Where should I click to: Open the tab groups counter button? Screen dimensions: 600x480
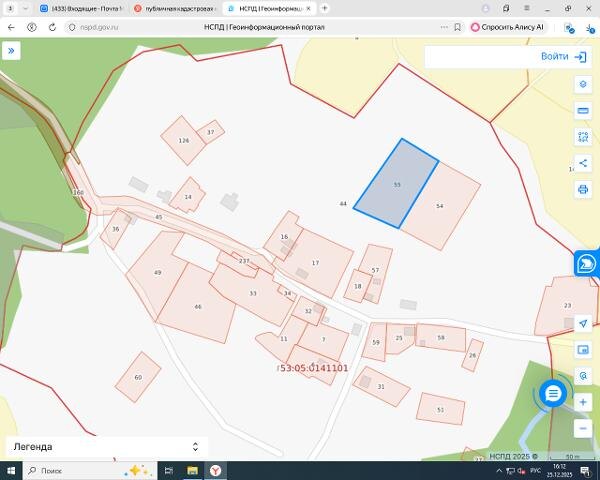click(10, 8)
